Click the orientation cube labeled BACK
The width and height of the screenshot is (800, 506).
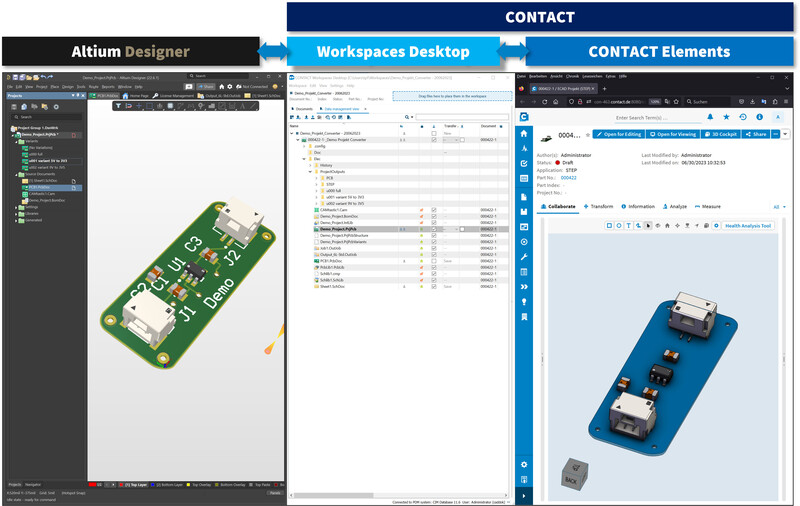[x=574, y=474]
